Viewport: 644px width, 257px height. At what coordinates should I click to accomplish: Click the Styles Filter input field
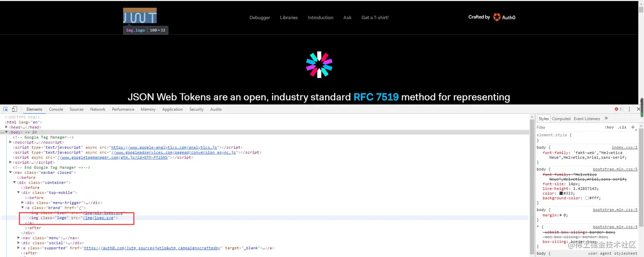point(569,127)
